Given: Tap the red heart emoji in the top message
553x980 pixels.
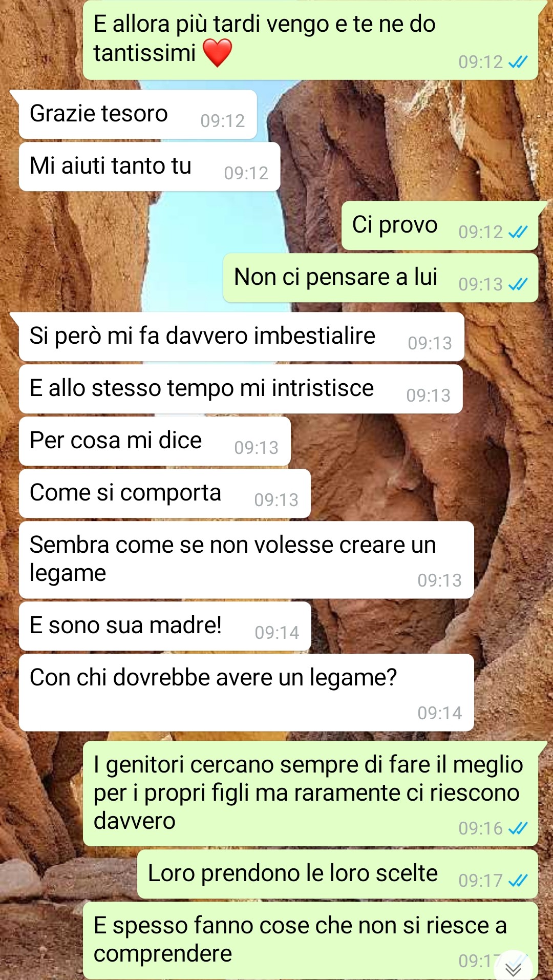Looking at the screenshot, I should 218,53.
